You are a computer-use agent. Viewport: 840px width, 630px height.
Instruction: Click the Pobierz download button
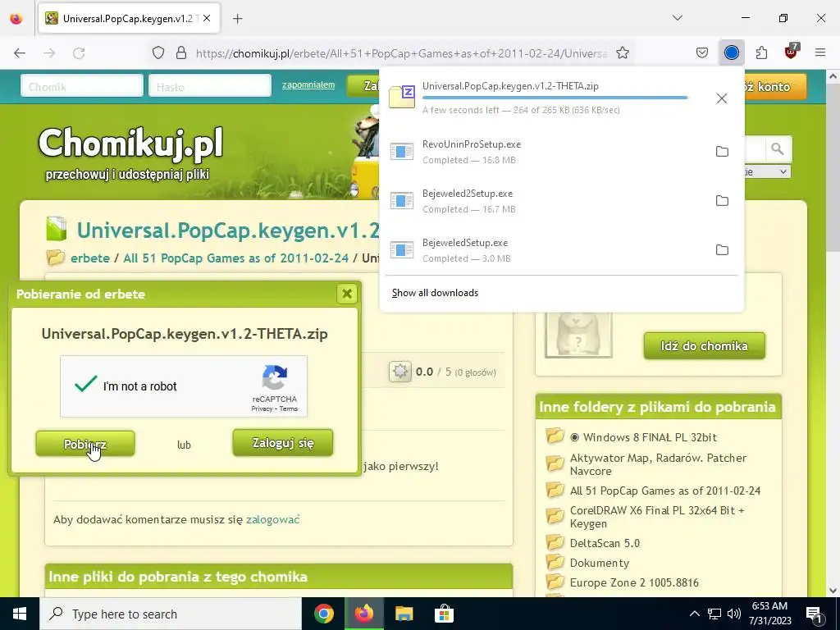click(x=85, y=444)
